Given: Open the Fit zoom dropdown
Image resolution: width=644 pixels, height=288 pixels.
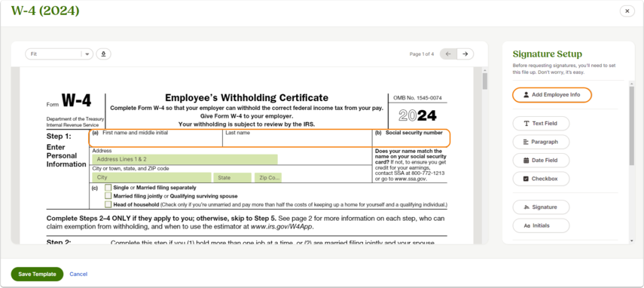Looking at the screenshot, I should (x=60, y=54).
